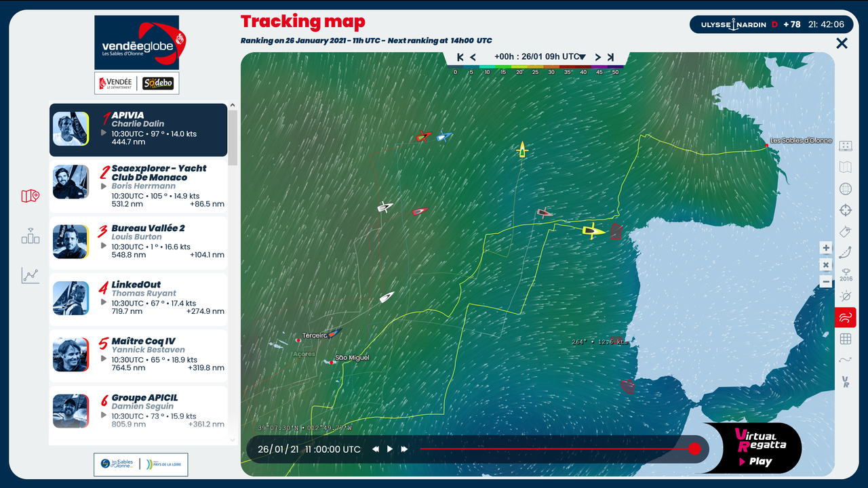Viewport: 868px width, 488px height.
Task: Expand Seaexplorer details triangle
Action: tap(104, 186)
